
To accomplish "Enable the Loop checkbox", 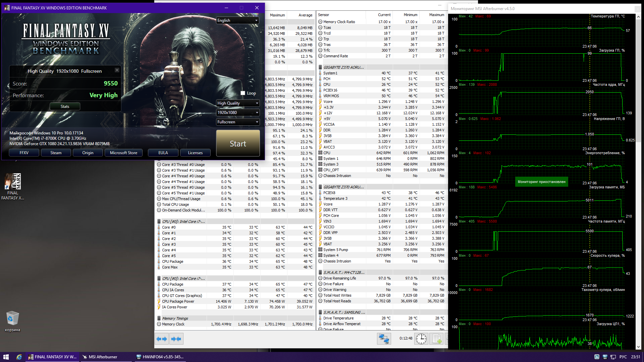I will pos(243,93).
